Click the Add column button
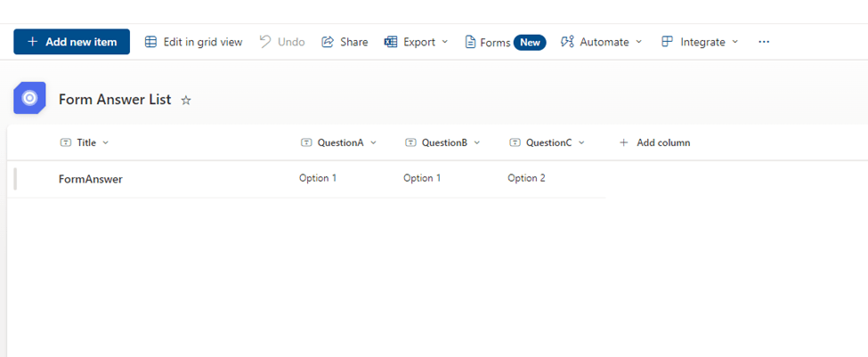 (654, 142)
